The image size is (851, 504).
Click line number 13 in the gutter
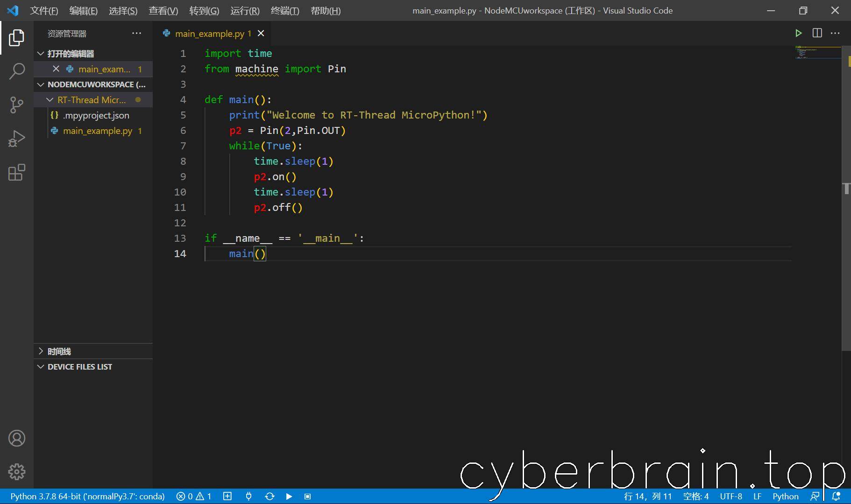click(180, 238)
